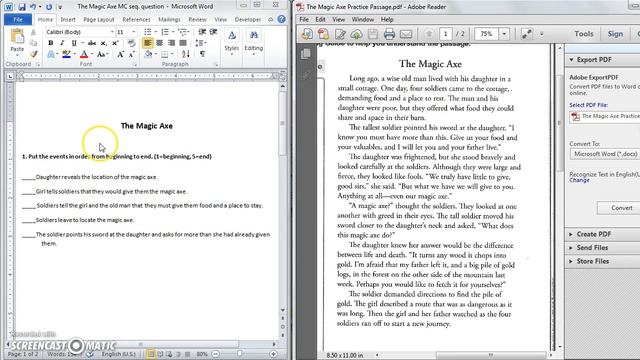
Task: Click the Decrease Indent icon
Action: [202, 32]
